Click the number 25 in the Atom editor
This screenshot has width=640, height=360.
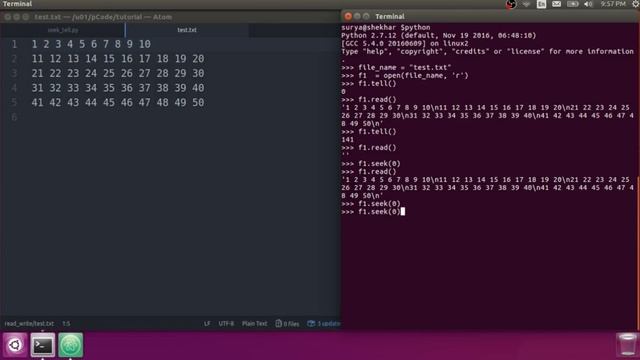coord(109,73)
